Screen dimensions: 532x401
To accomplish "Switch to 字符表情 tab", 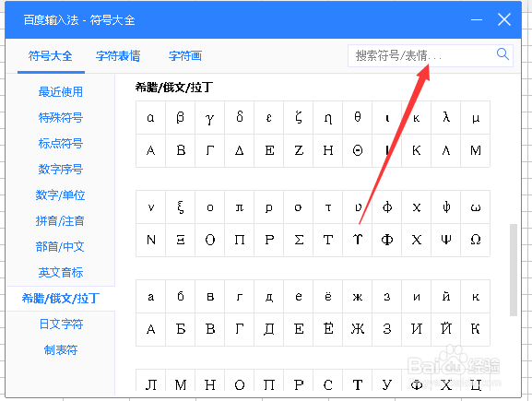I will pyautogui.click(x=118, y=56).
